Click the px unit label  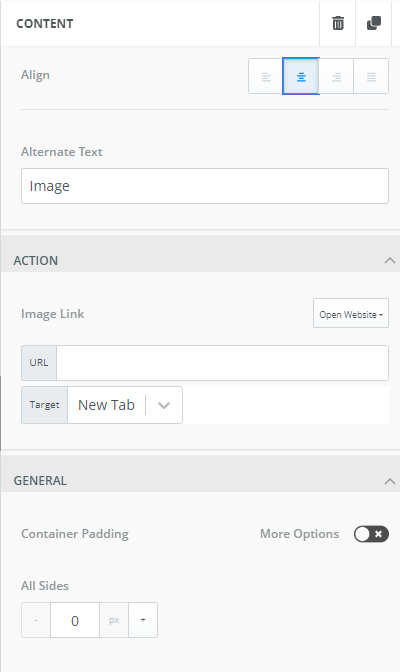coord(114,620)
